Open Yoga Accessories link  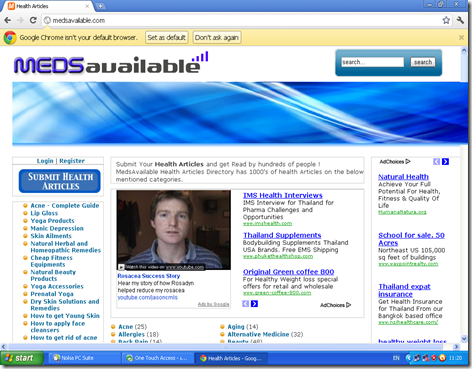pyautogui.click(x=57, y=286)
